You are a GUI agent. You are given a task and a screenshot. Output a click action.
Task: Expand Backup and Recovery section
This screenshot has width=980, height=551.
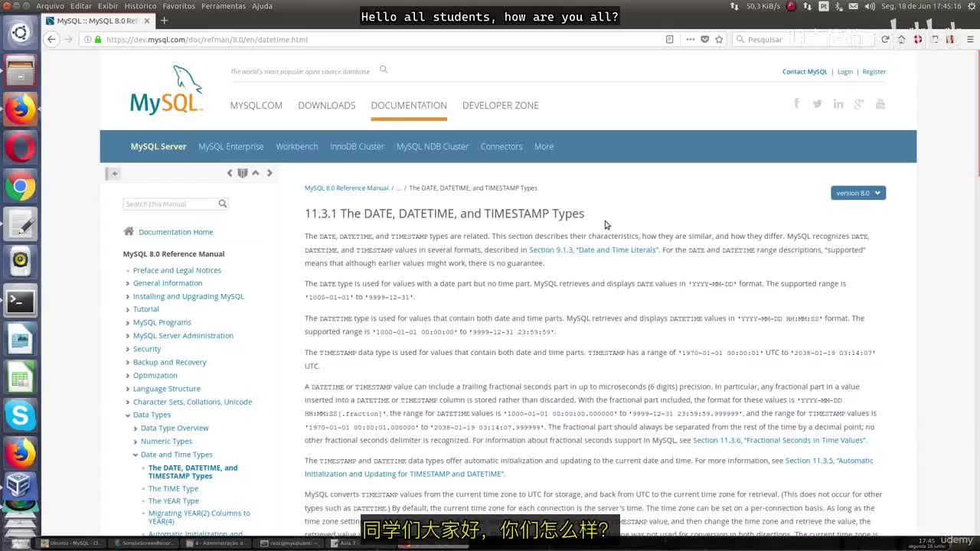pyautogui.click(x=128, y=362)
